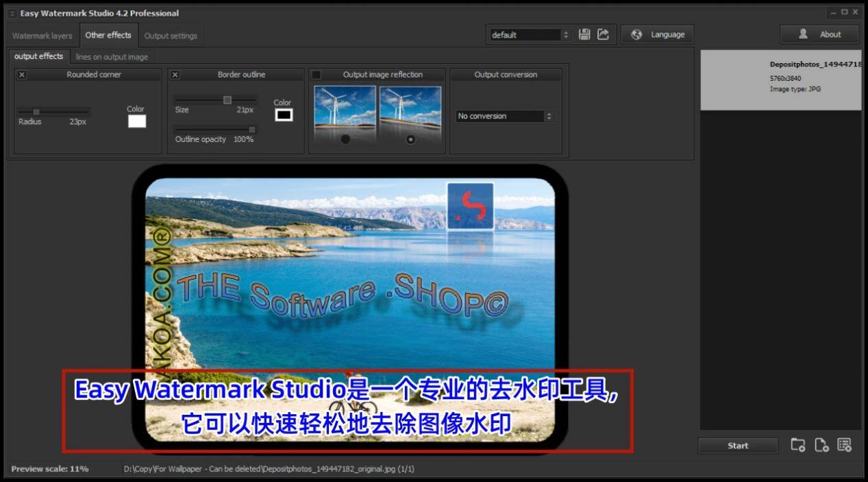Open the Output settings tab
The width and height of the screenshot is (868, 482).
tap(171, 36)
